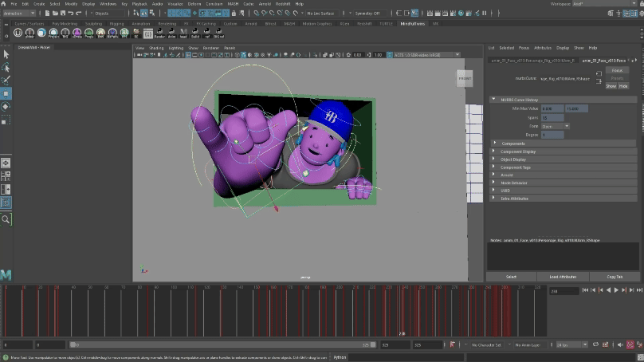This screenshot has width=644, height=362.
Task: Toggle single-pane layout in left toolbox
Action: point(6,163)
